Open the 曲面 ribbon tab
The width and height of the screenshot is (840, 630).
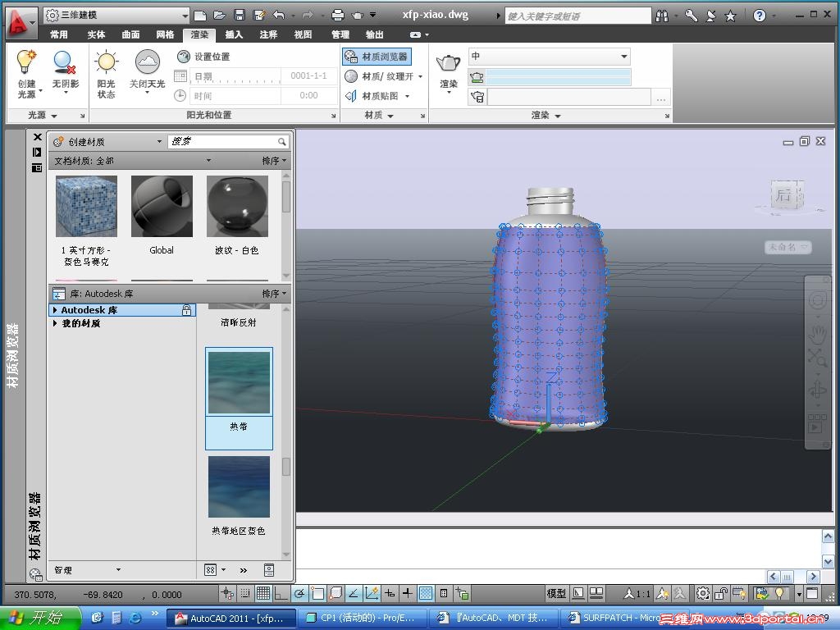click(x=130, y=34)
